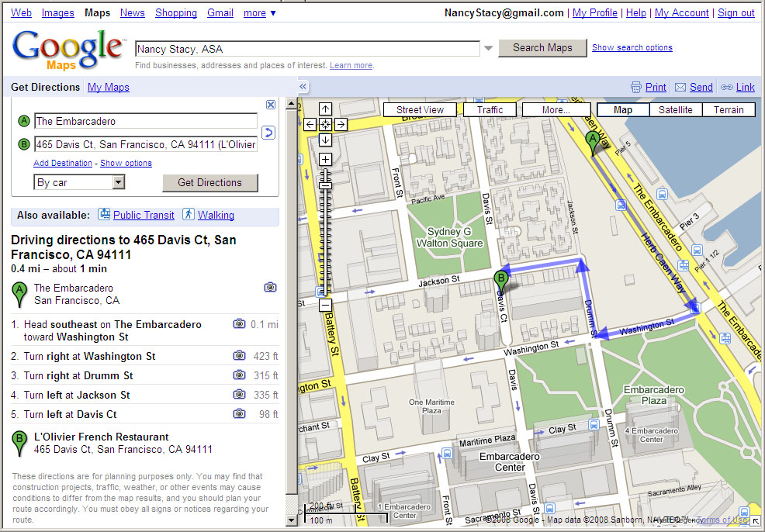This screenshot has height=532, width=765.
Task: Click the Get Directions button
Action: (x=209, y=182)
